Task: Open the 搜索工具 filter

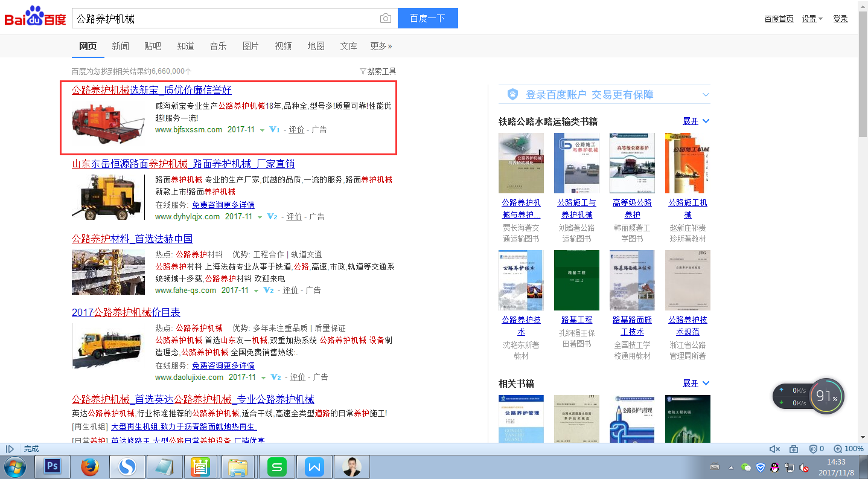Action: [378, 71]
